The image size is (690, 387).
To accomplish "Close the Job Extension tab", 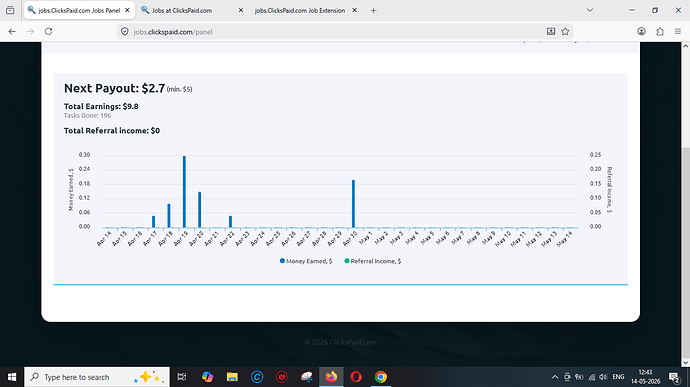I will coord(355,10).
